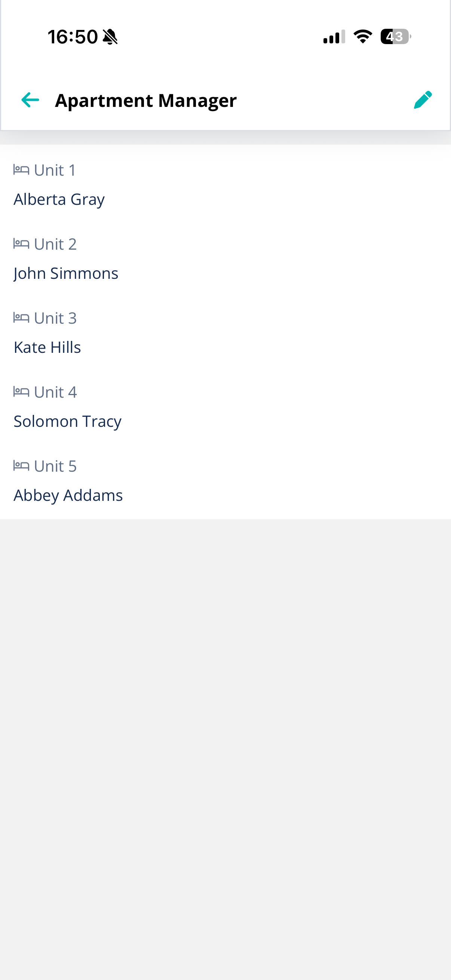This screenshot has width=451, height=980.
Task: Tap the Unit 3 label
Action: pos(56,318)
